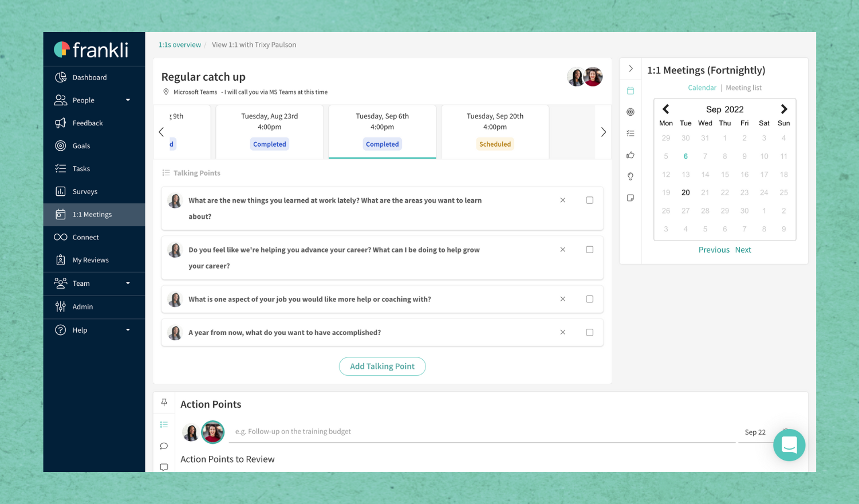Expand the Help sidebar menu
859x504 pixels.
(129, 329)
